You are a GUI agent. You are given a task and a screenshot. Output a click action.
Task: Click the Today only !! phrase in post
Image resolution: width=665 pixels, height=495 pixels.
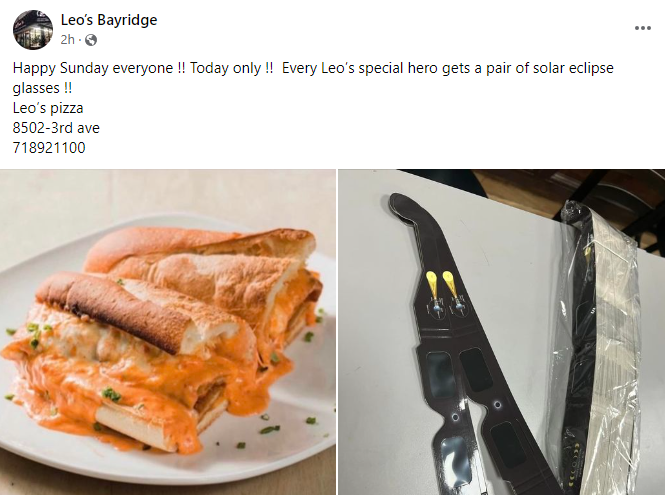pyautogui.click(x=232, y=68)
